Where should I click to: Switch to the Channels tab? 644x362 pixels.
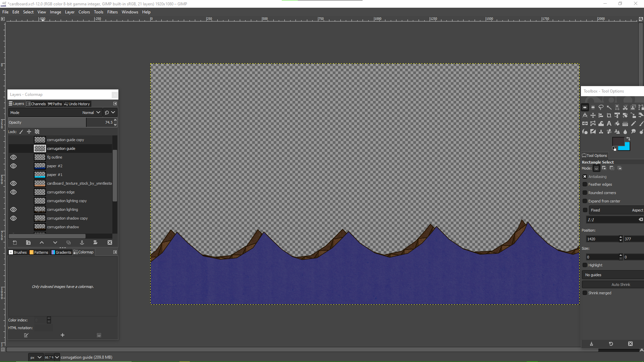click(x=36, y=104)
